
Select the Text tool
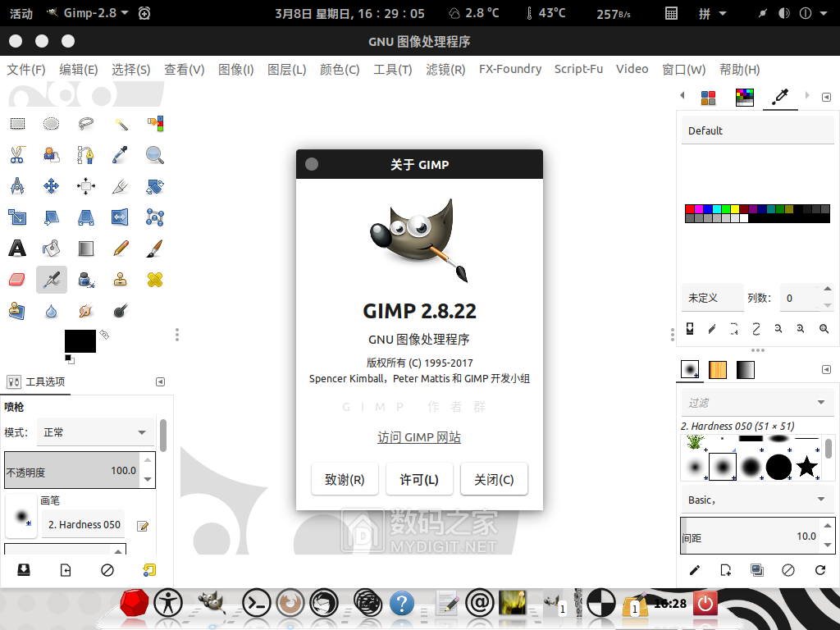pos(17,248)
